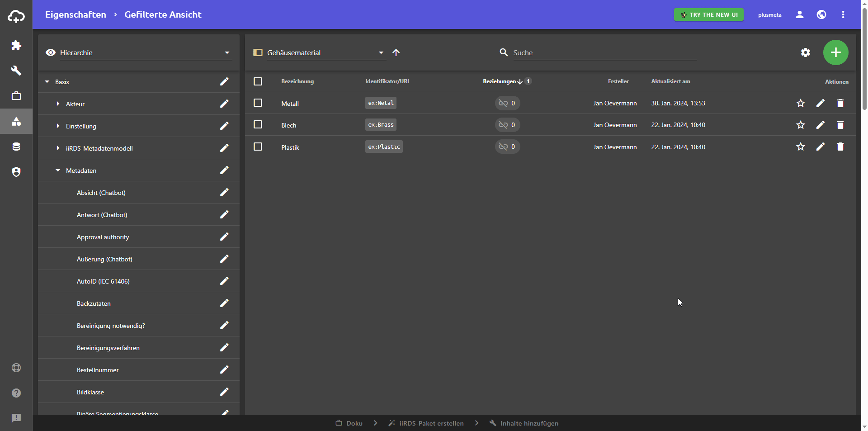Click the globe language icon

point(821,14)
